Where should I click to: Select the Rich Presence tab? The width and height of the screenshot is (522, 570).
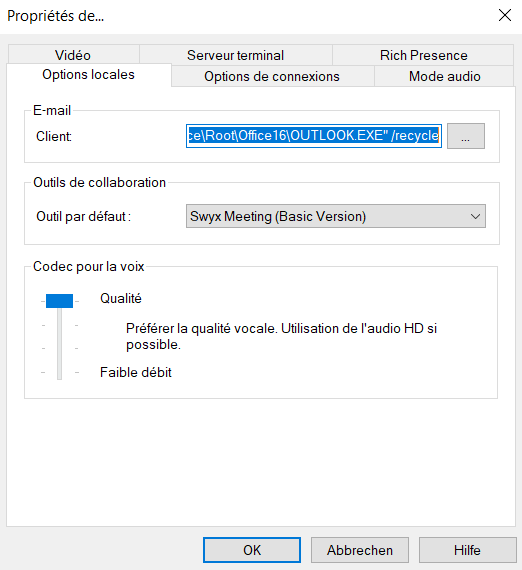point(423,55)
